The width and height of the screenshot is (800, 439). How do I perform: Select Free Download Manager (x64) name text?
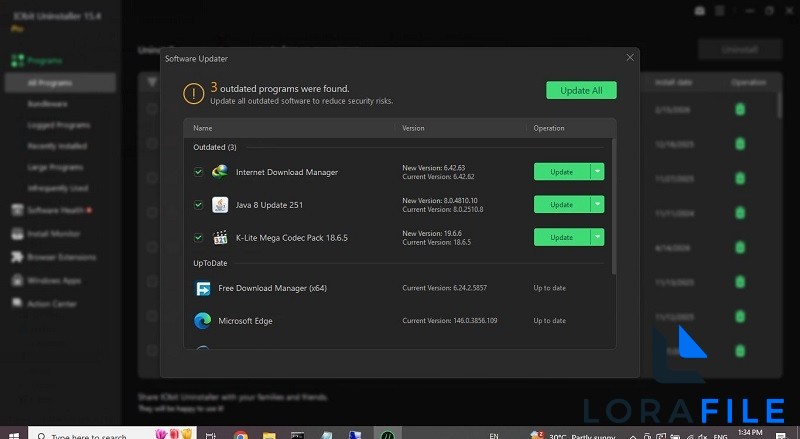click(272, 288)
